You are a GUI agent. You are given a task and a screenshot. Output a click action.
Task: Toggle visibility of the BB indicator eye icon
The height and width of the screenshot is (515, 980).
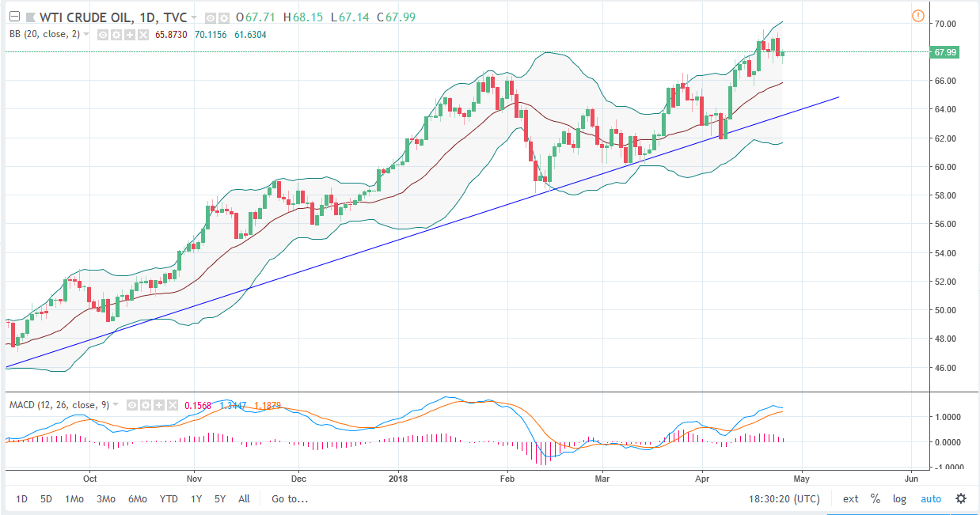[x=102, y=35]
